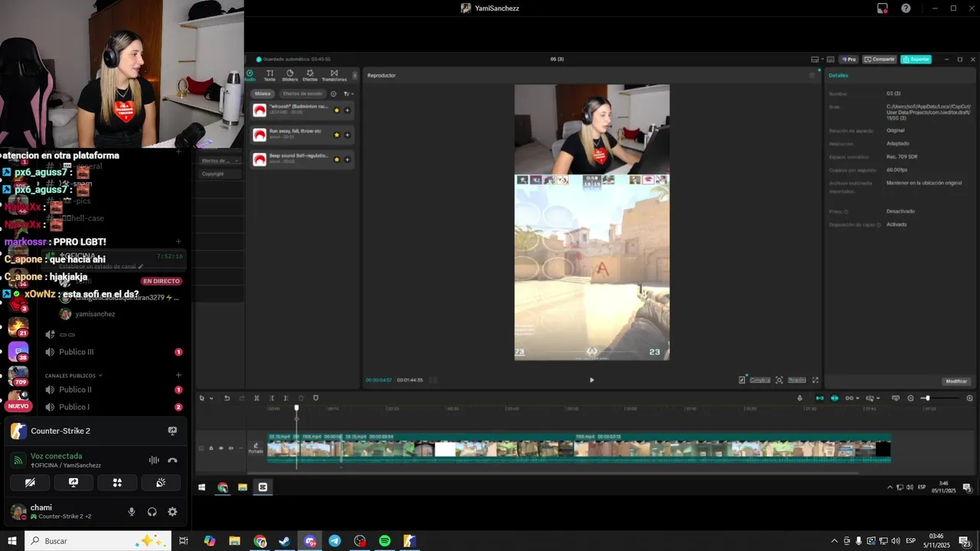980x551 pixels.
Task: Favorite the Beep sound Self-regulation clip
Action: tap(336, 159)
